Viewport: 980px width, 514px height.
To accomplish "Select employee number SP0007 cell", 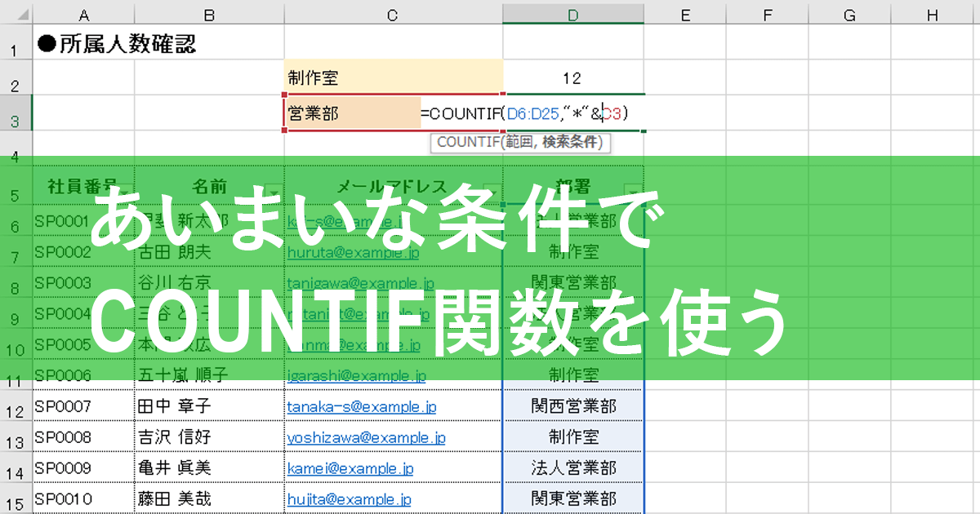I will (84, 405).
